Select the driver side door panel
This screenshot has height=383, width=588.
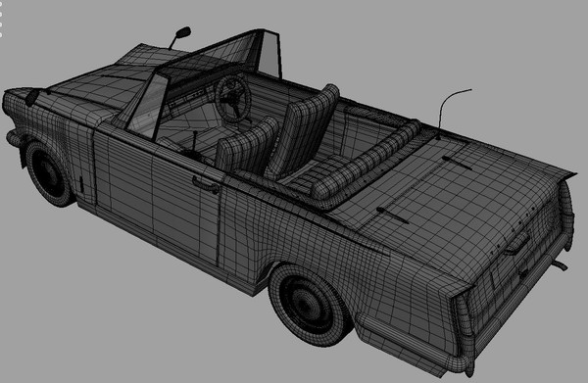(156, 195)
